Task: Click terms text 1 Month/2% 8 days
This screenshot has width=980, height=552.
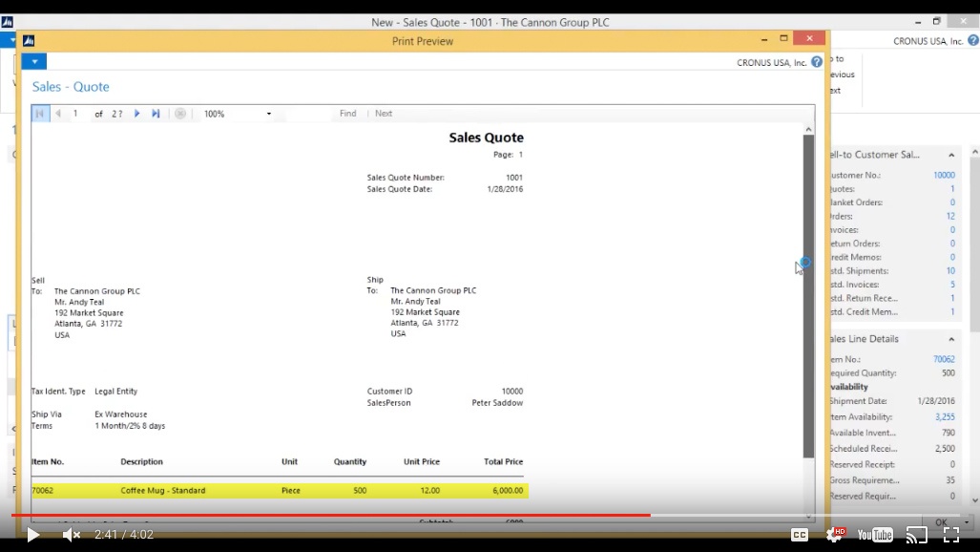Action: (130, 426)
